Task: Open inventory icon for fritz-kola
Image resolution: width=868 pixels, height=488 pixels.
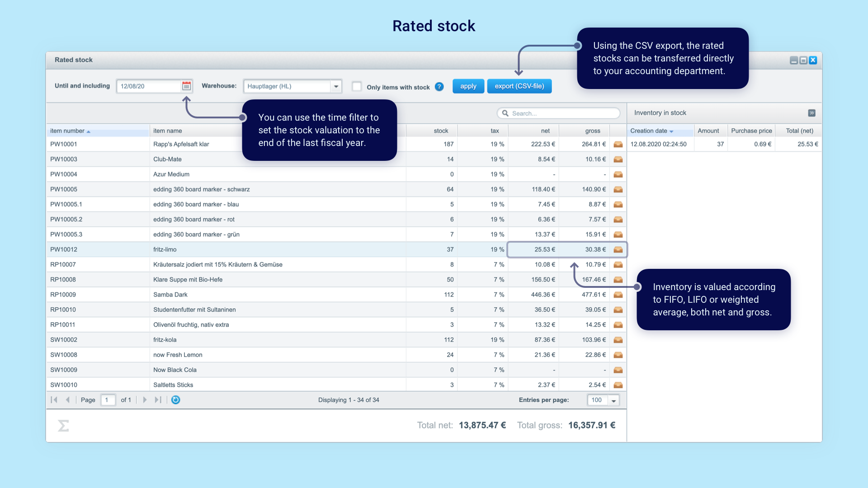Action: (x=618, y=340)
